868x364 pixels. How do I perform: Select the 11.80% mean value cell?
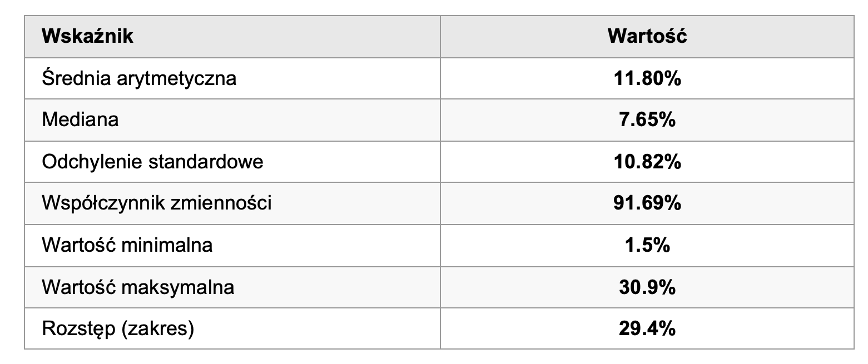pos(647,78)
